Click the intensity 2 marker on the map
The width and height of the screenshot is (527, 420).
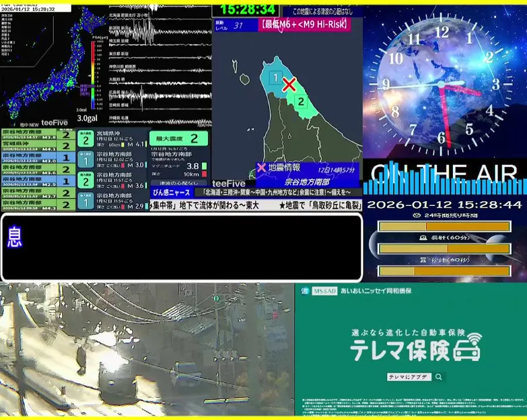tap(301, 101)
